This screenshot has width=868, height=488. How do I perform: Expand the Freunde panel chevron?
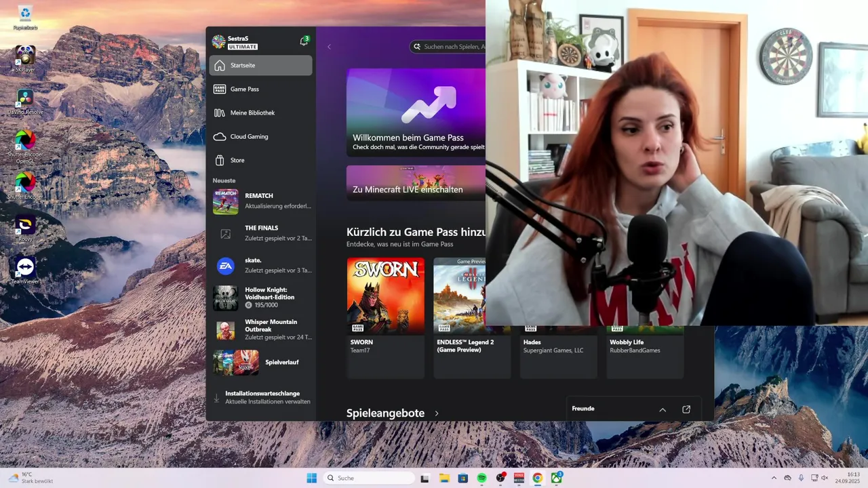663,409
